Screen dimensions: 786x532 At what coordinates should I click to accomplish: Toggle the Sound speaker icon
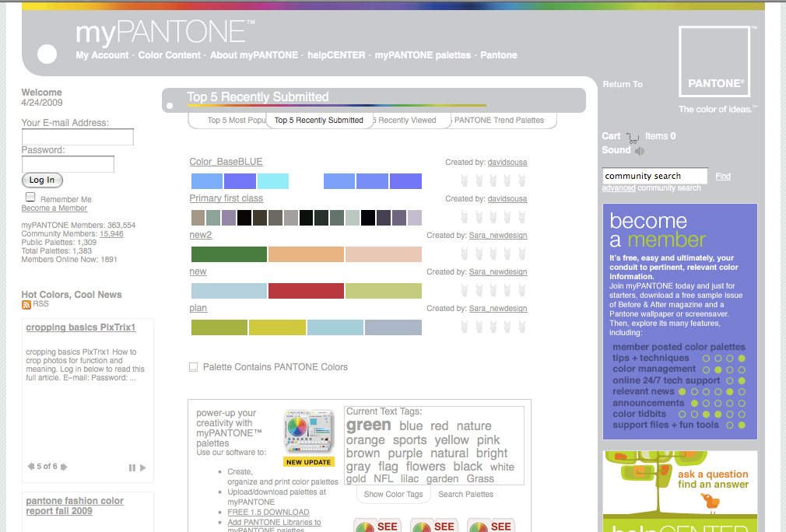pyautogui.click(x=640, y=151)
